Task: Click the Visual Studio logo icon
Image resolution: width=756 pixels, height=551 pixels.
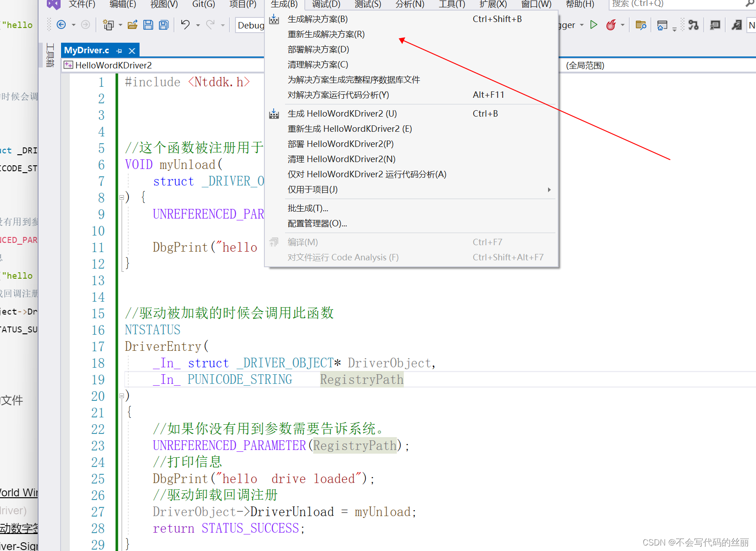Action: (54, 4)
